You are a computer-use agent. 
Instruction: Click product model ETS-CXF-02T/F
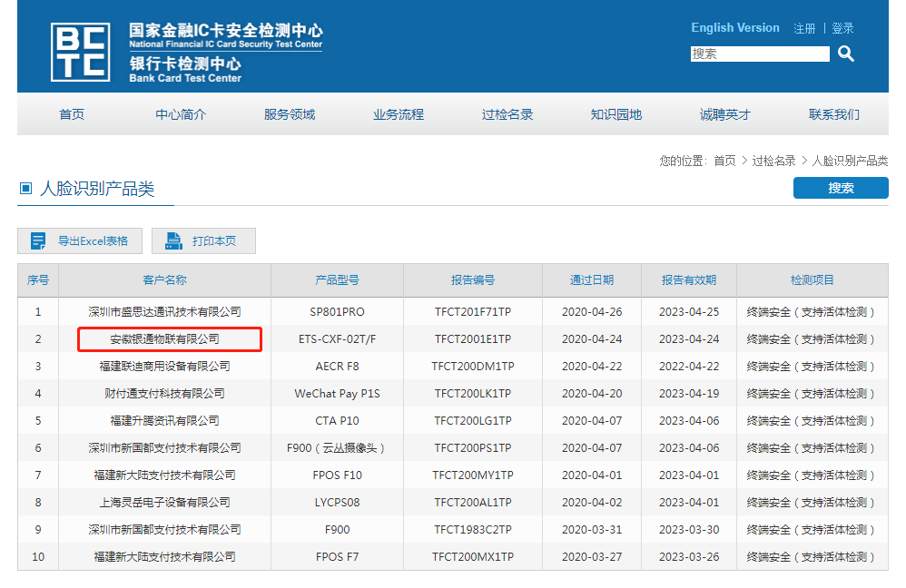[337, 339]
